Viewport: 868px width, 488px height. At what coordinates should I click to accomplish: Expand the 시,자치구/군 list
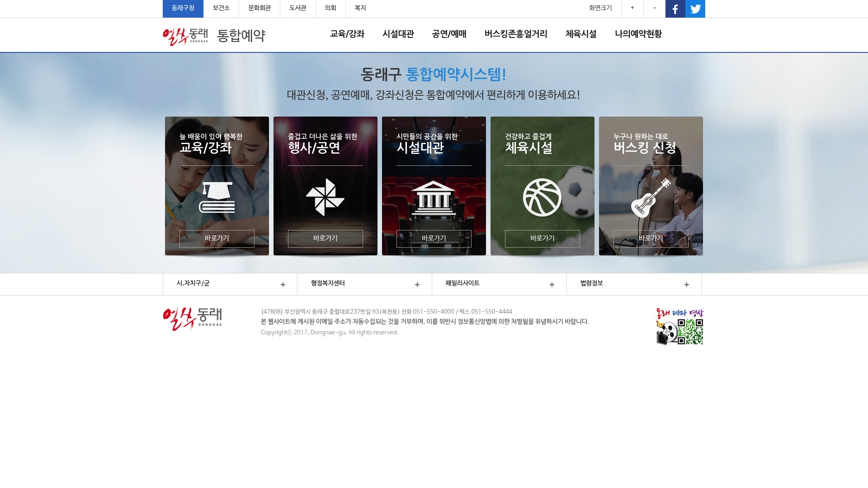(x=230, y=284)
